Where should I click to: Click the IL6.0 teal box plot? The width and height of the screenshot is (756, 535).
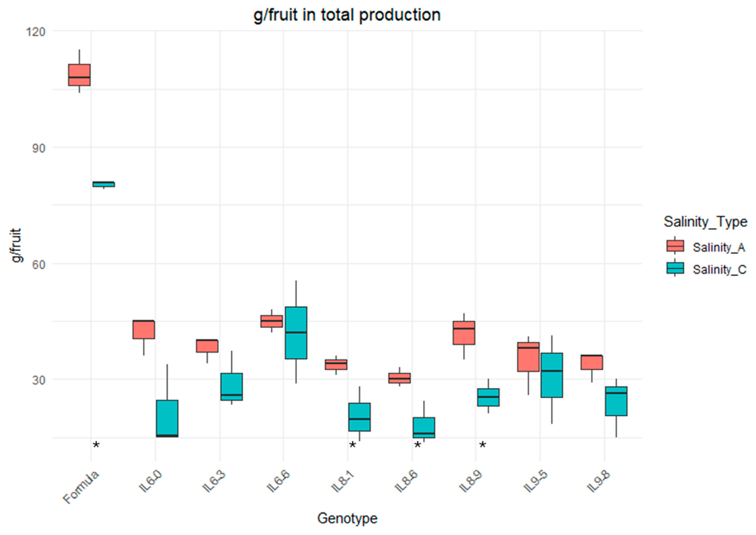click(x=167, y=418)
